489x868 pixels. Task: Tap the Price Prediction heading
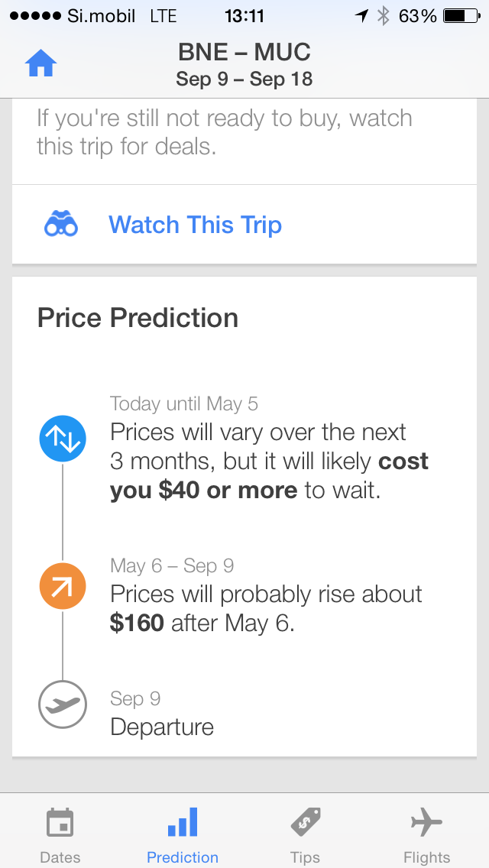pos(138,319)
